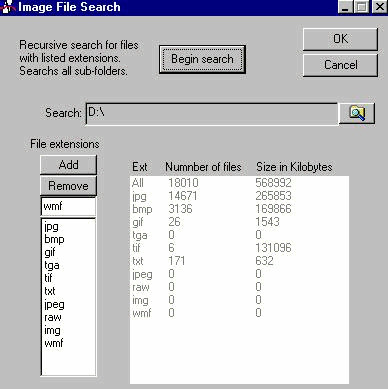Click the All row in results table
The image size is (388, 389).
[x=239, y=183]
